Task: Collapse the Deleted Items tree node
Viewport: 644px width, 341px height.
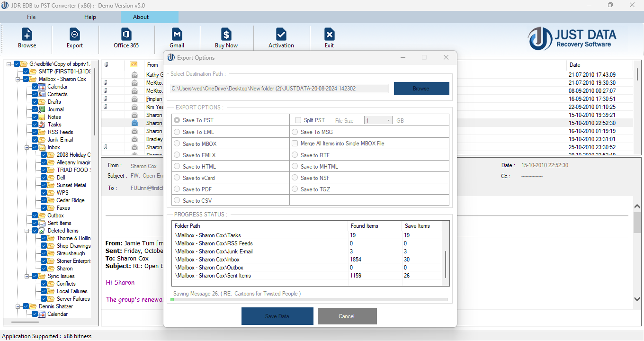Action: pos(27,231)
